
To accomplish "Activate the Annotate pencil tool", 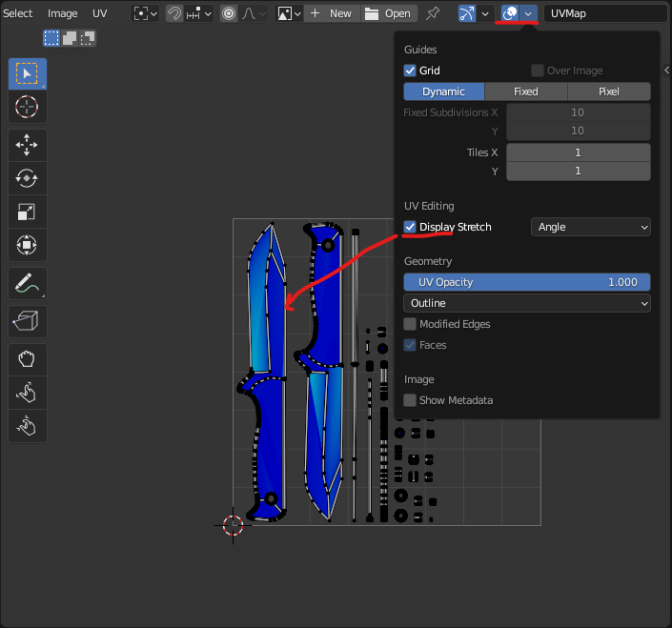I will point(27,283).
